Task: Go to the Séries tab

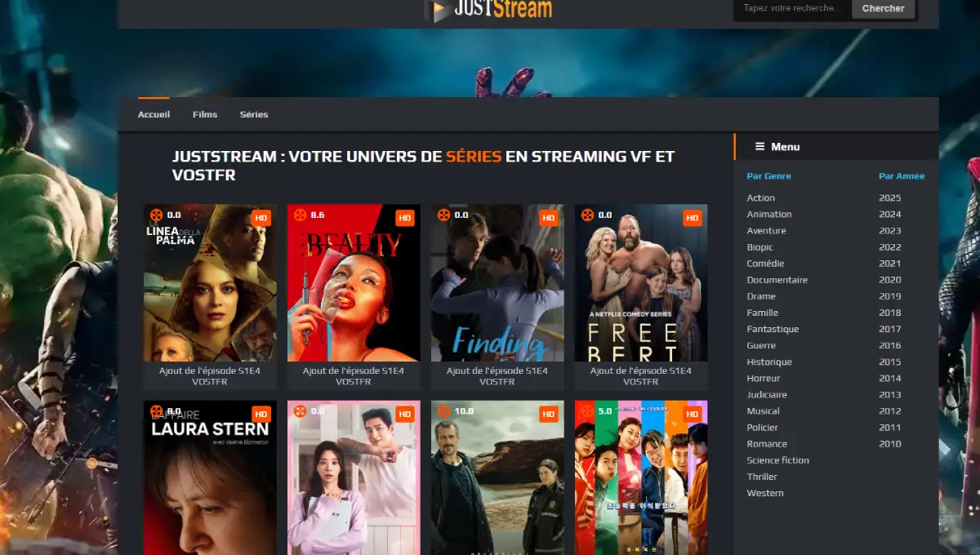Action: [254, 114]
